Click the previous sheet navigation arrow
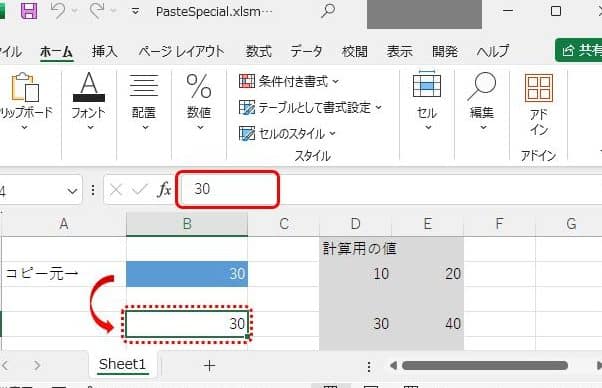 [5, 366]
